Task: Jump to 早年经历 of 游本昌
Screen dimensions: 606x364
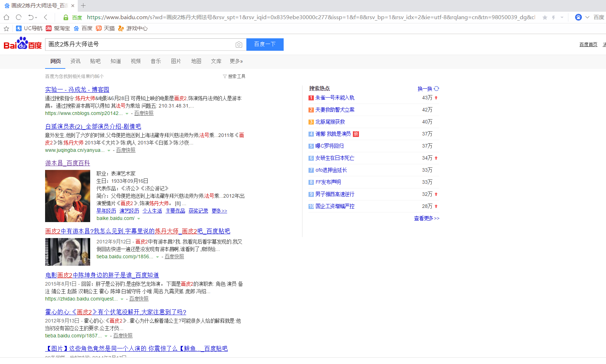Action: 106,211
